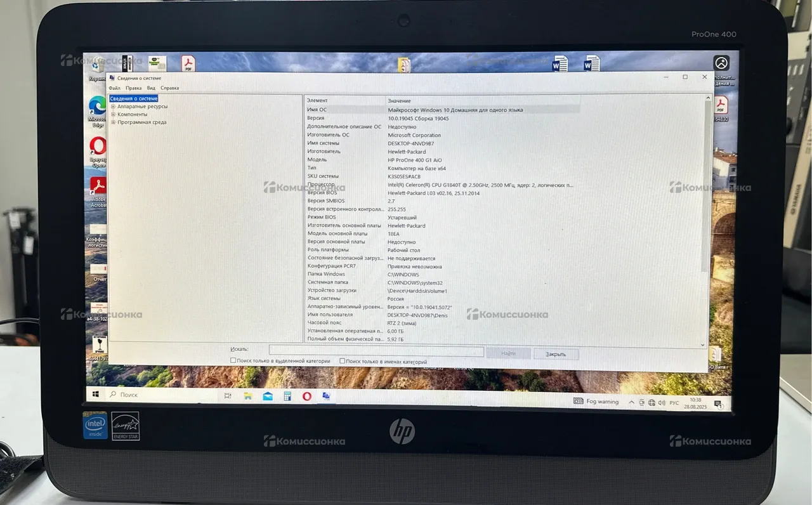
Task: Select the Устройство загрузки row
Action: tap(442, 291)
